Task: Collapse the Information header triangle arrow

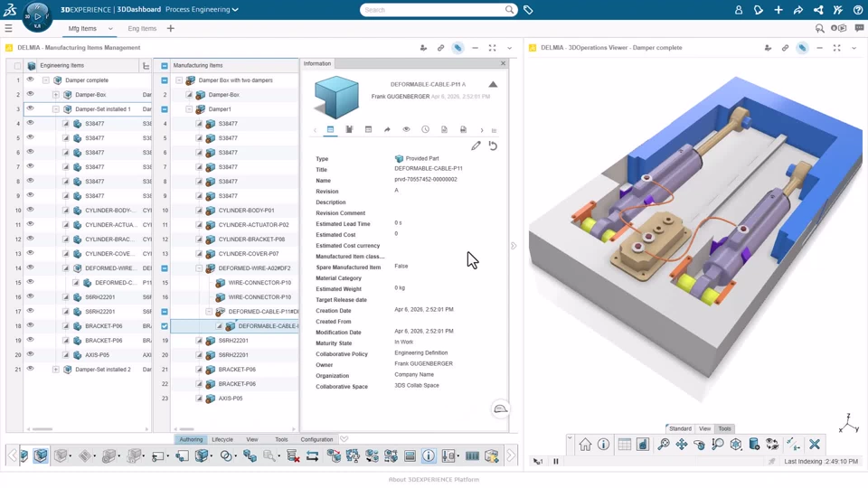Action: click(x=493, y=85)
